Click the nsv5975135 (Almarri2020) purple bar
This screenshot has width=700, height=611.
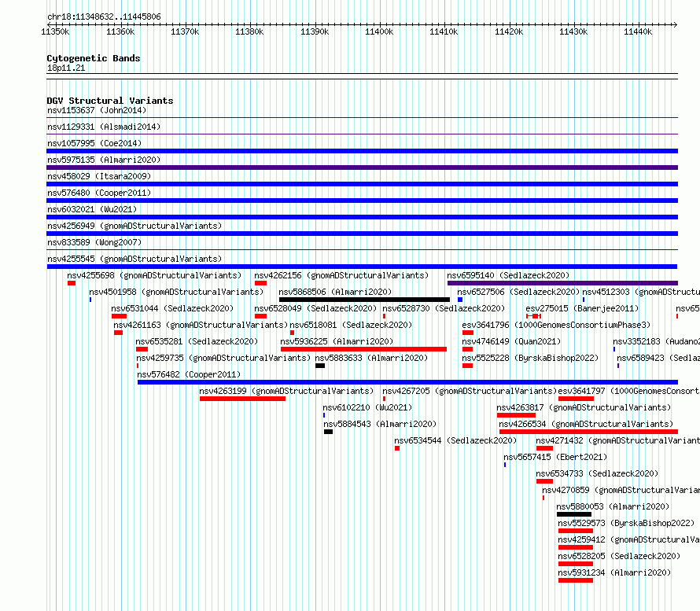point(362,167)
